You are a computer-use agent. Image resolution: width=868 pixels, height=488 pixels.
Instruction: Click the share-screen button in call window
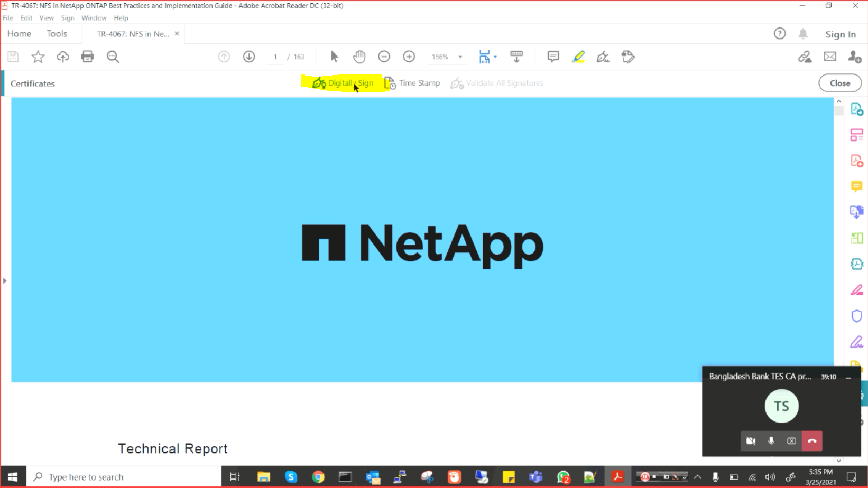pos(791,441)
